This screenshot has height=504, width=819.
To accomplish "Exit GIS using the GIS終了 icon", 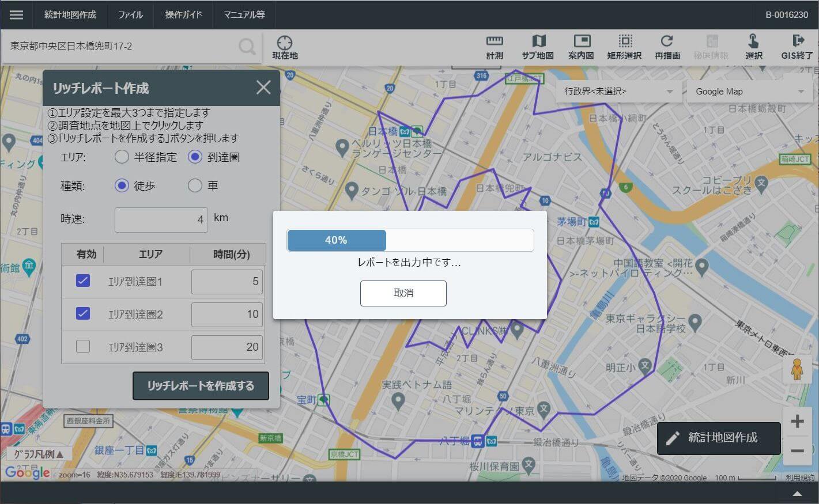I will tap(797, 46).
